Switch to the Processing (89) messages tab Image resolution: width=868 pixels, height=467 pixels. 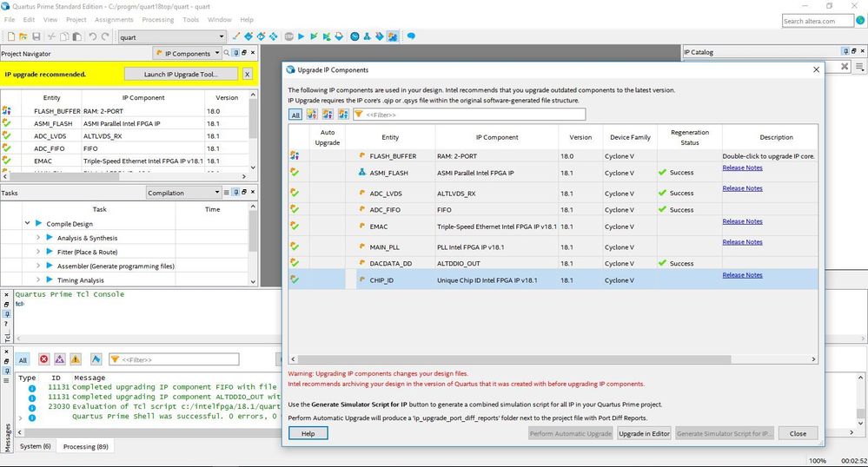(x=85, y=446)
